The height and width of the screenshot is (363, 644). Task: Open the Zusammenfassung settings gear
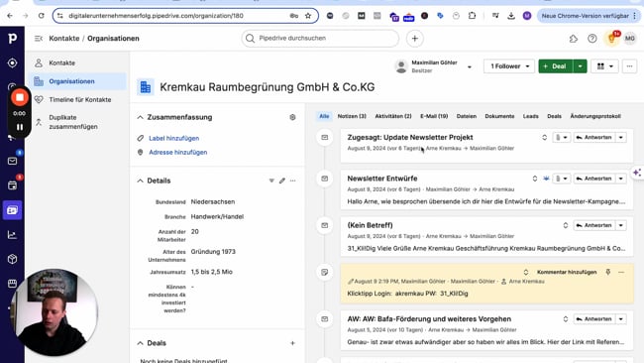coord(292,117)
